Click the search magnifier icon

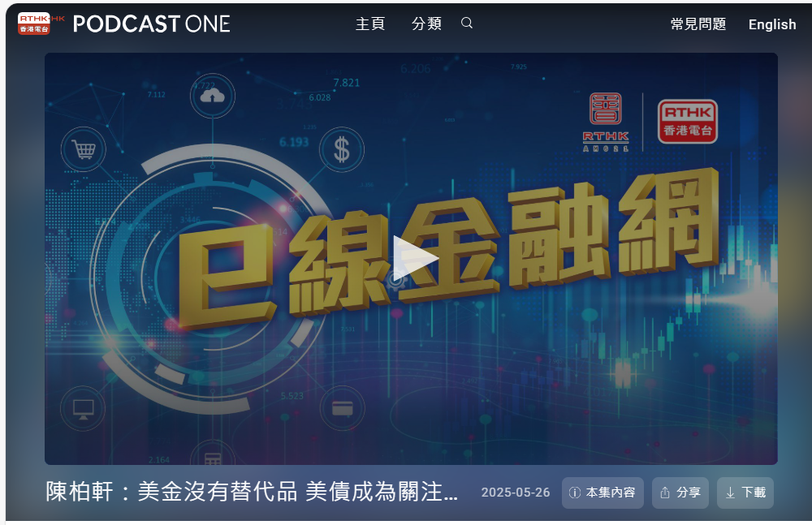point(467,24)
